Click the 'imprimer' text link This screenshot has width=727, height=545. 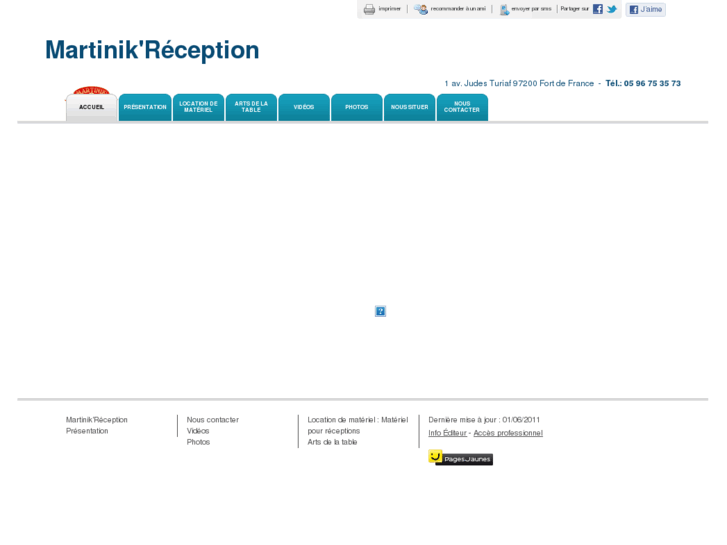click(x=389, y=9)
